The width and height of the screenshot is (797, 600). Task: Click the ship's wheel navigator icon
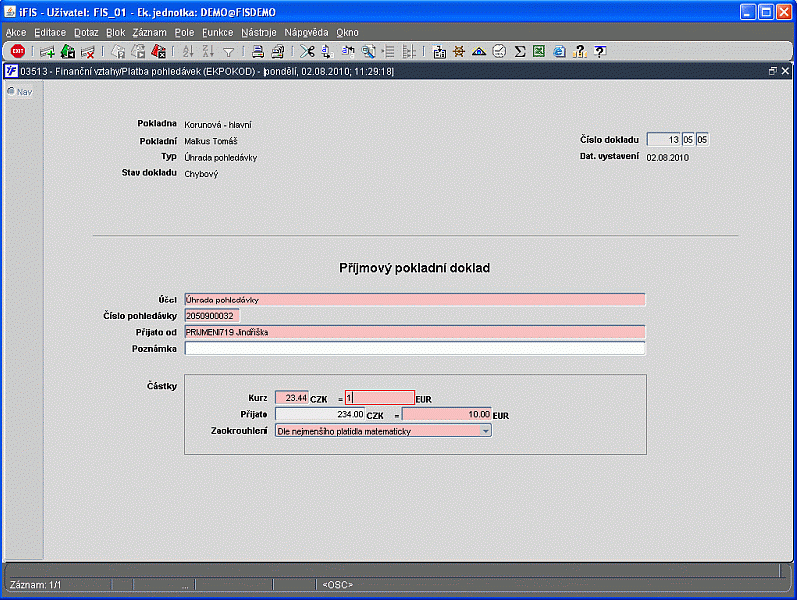pyautogui.click(x=459, y=51)
